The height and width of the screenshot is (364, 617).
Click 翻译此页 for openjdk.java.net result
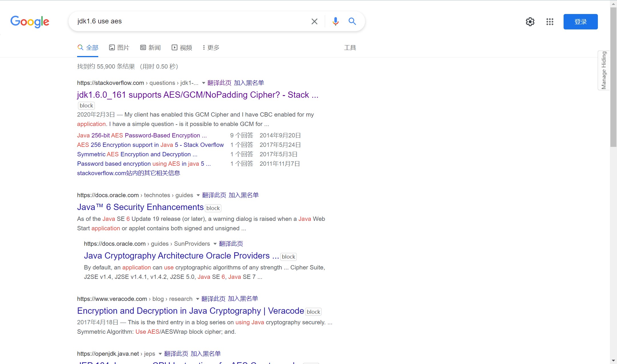point(176,354)
